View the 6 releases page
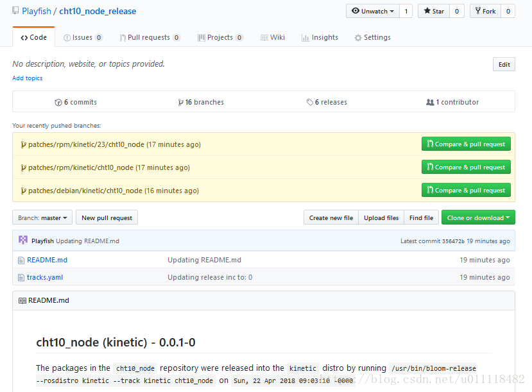 [327, 102]
